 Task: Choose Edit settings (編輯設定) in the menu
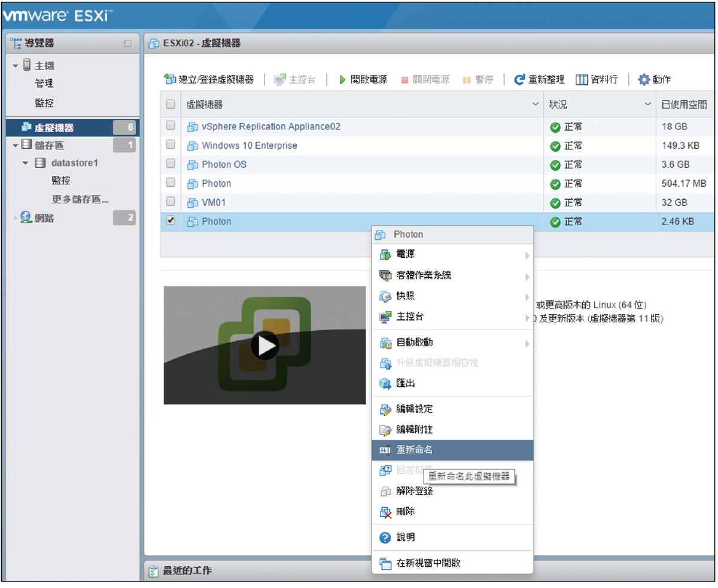452,409
